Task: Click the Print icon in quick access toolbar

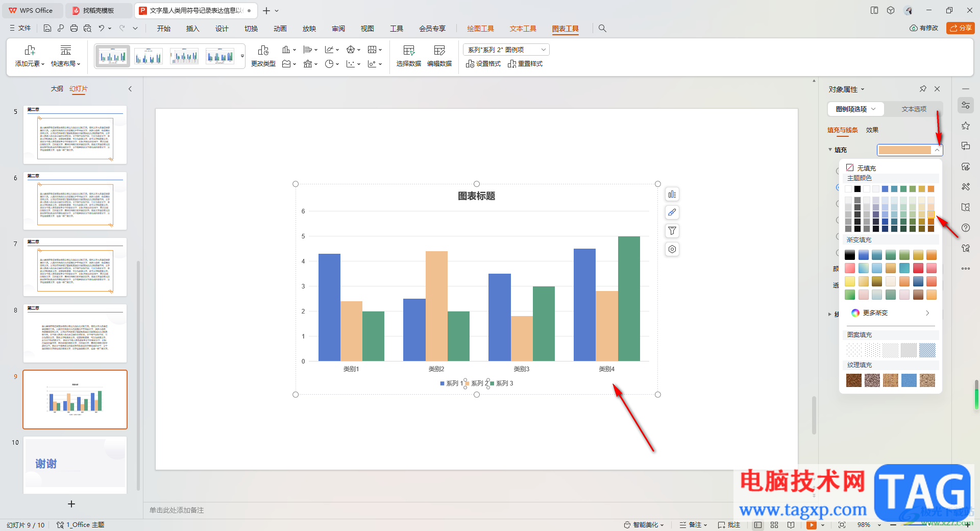Action: [74, 29]
